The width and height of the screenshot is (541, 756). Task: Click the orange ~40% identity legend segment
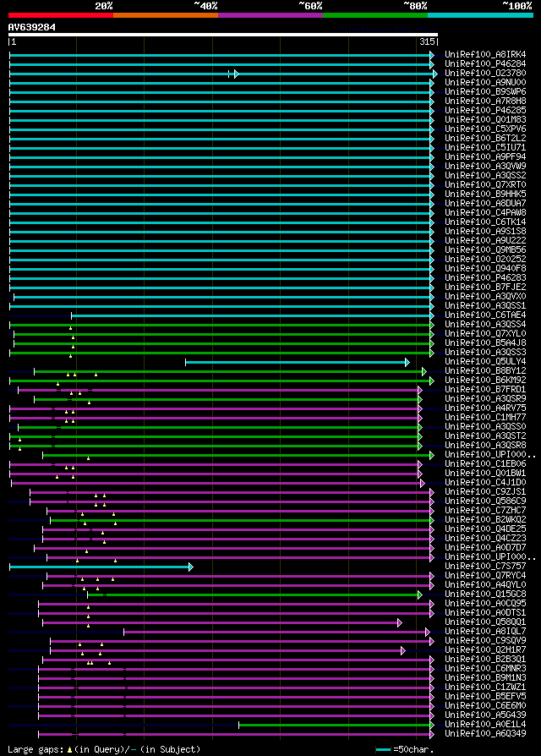pyautogui.click(x=166, y=15)
